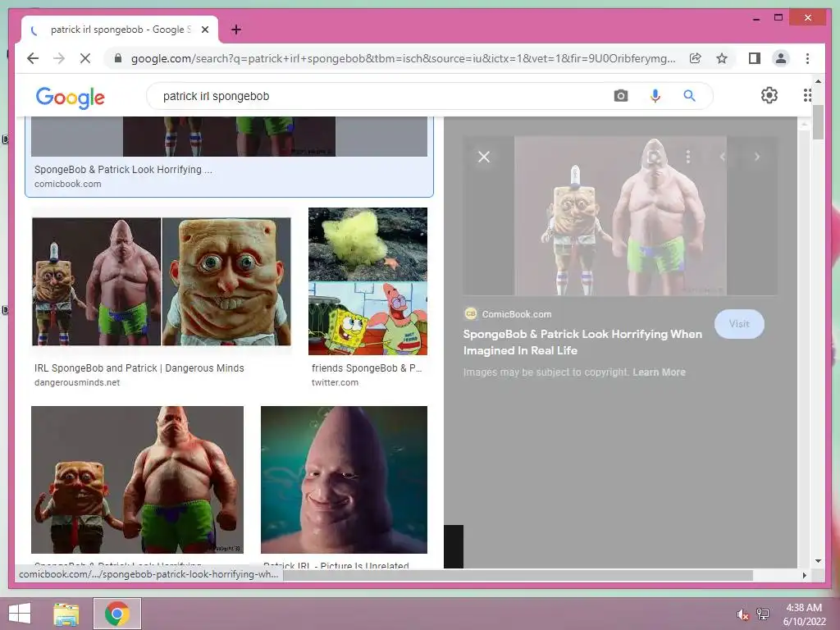Viewport: 840px width, 630px height.
Task: Open the Dangerous Minds IRL SpongeBob thumbnail
Action: click(162, 281)
